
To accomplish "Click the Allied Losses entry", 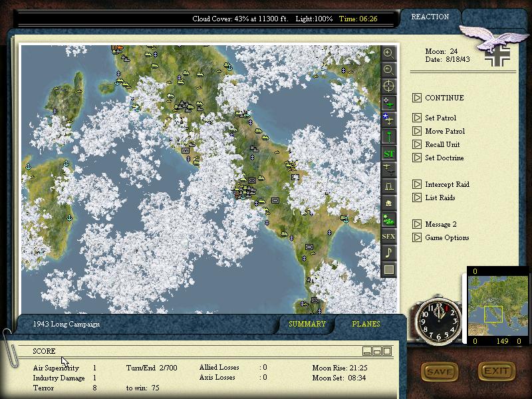I will [233, 367].
